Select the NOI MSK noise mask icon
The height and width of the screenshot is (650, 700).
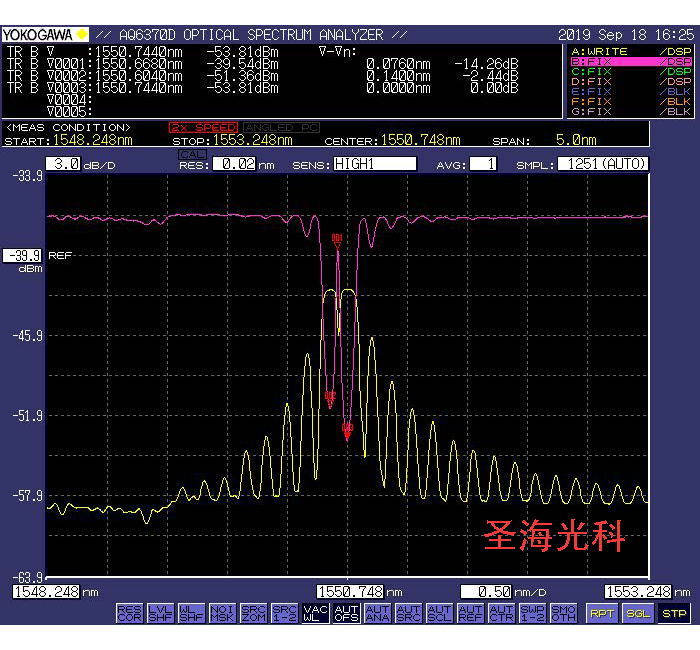tap(222, 612)
